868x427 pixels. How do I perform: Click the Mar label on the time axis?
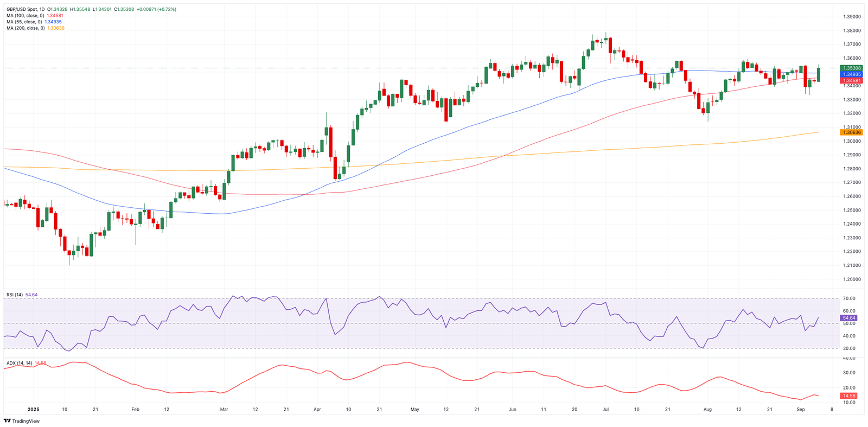click(224, 410)
